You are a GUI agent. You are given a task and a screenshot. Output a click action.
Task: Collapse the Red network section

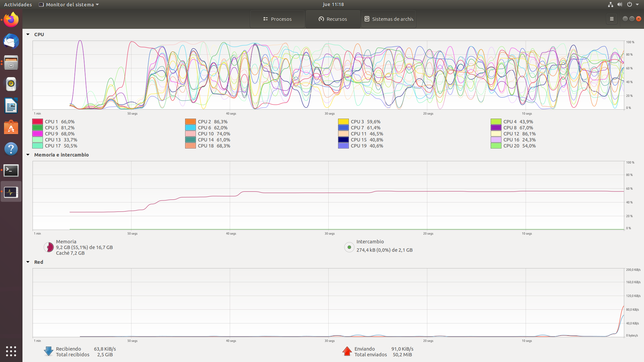tap(28, 262)
